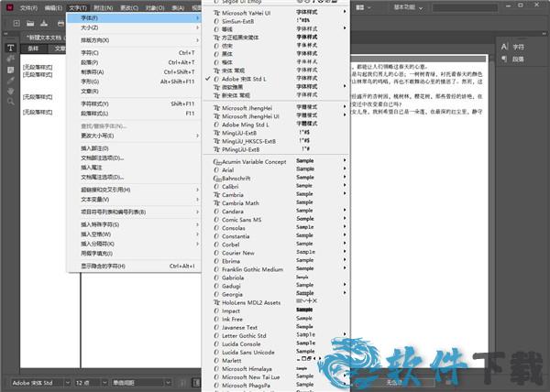Open the 更改(C) menu
The width and height of the screenshot is (550, 392).
(129, 7)
